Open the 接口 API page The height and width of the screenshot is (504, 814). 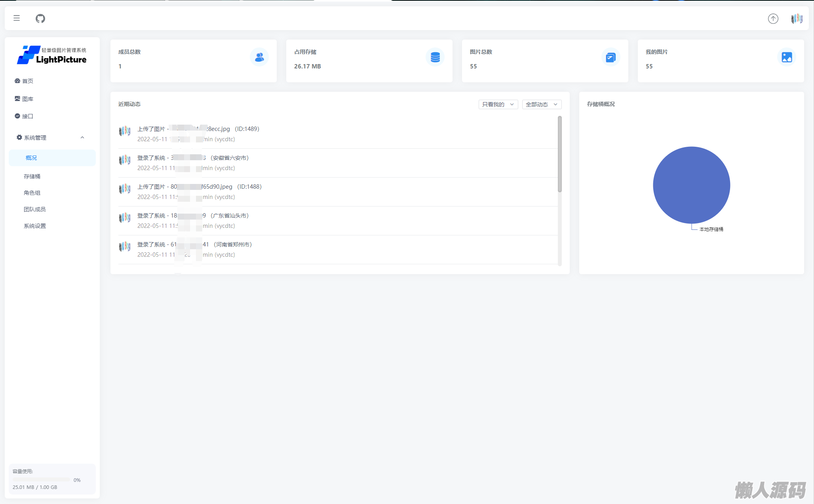pyautogui.click(x=28, y=116)
